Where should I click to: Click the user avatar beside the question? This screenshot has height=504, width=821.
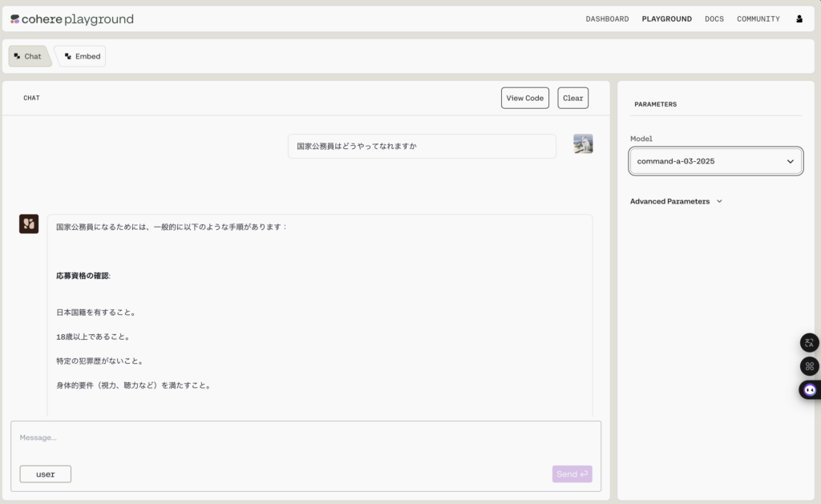(x=583, y=144)
